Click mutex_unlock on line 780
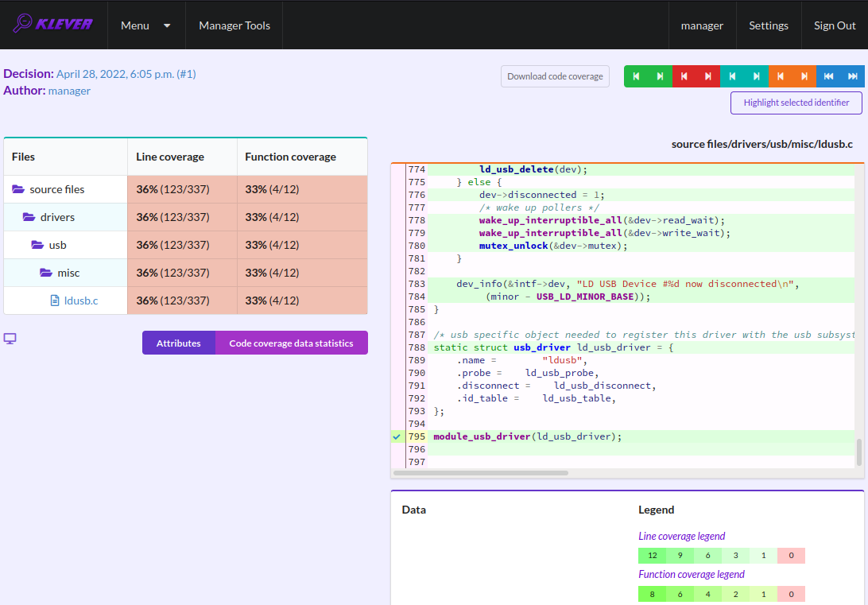Image resolution: width=868 pixels, height=605 pixels. 513,246
